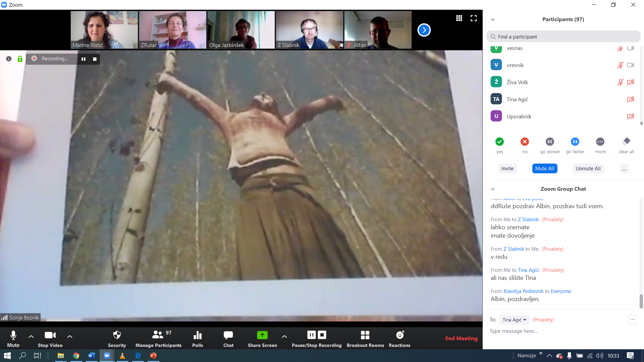The height and width of the screenshot is (362, 644).
Task: Show hidden system tray icons arrow
Action: click(x=549, y=356)
